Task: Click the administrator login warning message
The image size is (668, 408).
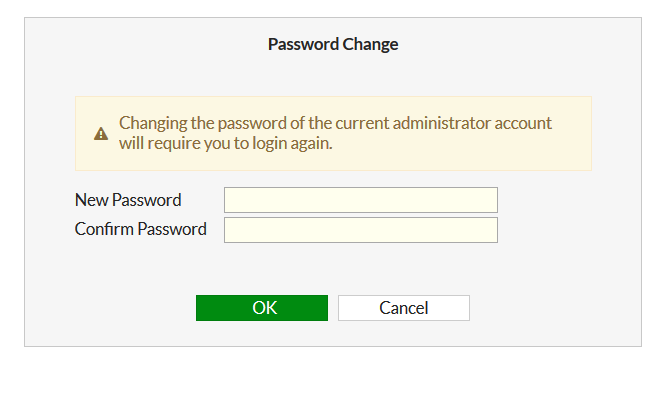Action: point(335,133)
